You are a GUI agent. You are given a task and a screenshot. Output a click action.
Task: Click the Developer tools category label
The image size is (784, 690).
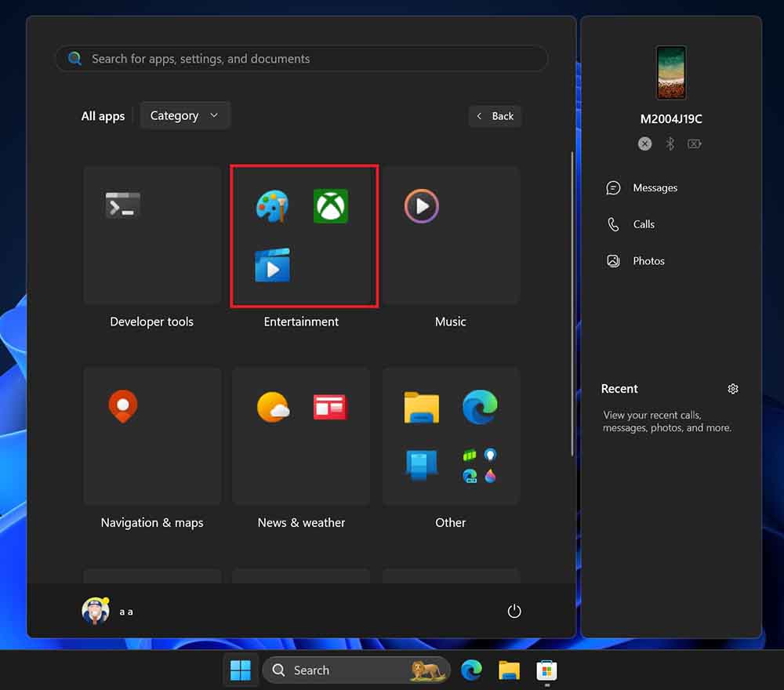tap(151, 321)
